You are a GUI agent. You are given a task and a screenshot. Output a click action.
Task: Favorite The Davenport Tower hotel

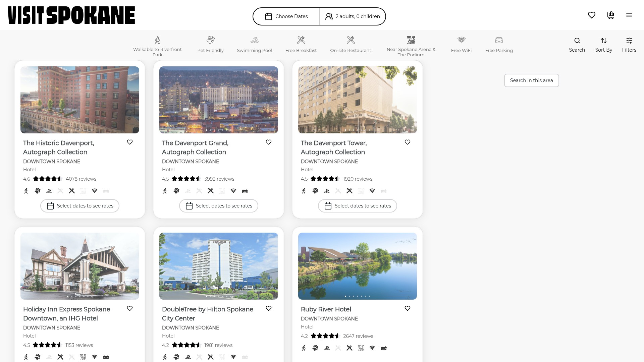(408, 142)
